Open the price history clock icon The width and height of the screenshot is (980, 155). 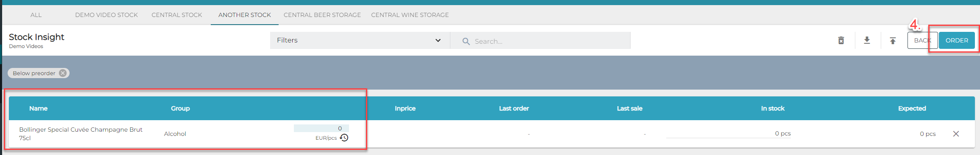(344, 138)
